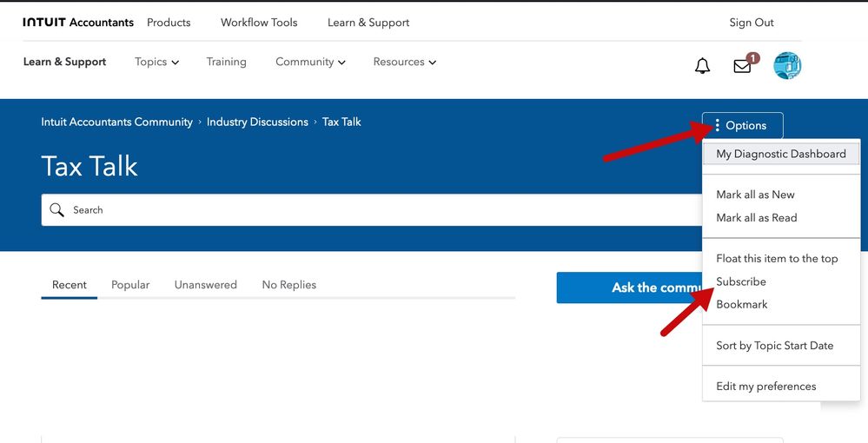Choose Mark all as Read
The width and height of the screenshot is (868, 443).
757,218
